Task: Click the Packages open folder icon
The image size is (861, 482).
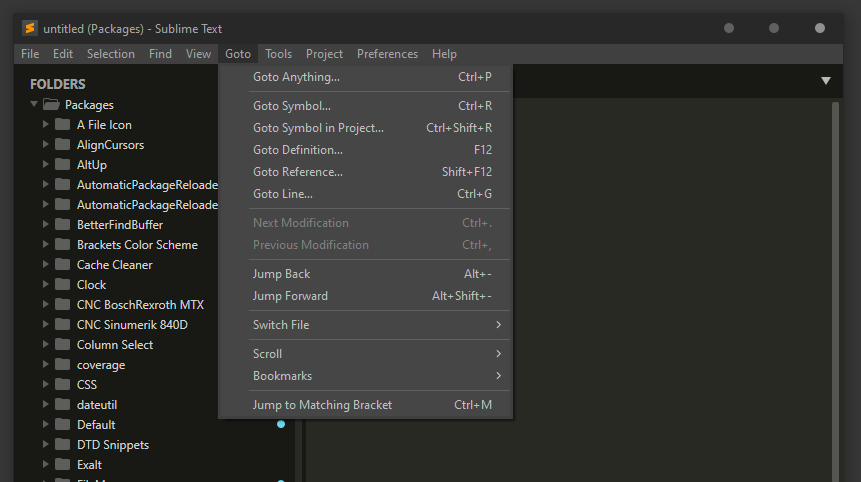Action: click(51, 104)
